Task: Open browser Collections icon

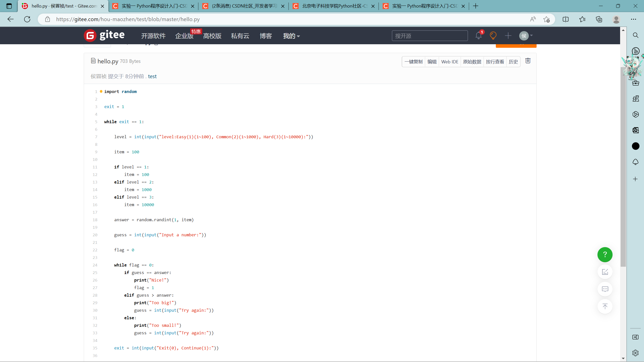Action: [x=599, y=19]
